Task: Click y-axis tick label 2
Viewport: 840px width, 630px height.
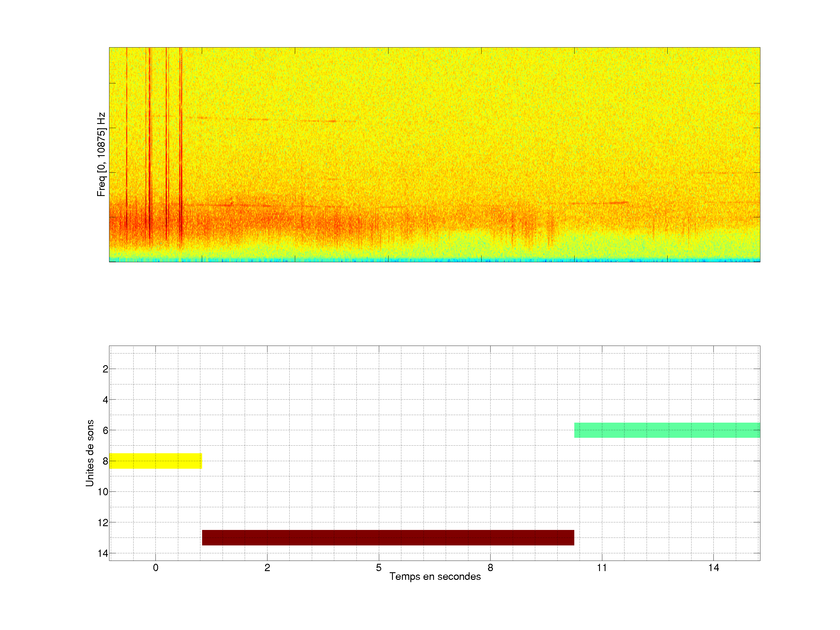Action: pyautogui.click(x=105, y=369)
